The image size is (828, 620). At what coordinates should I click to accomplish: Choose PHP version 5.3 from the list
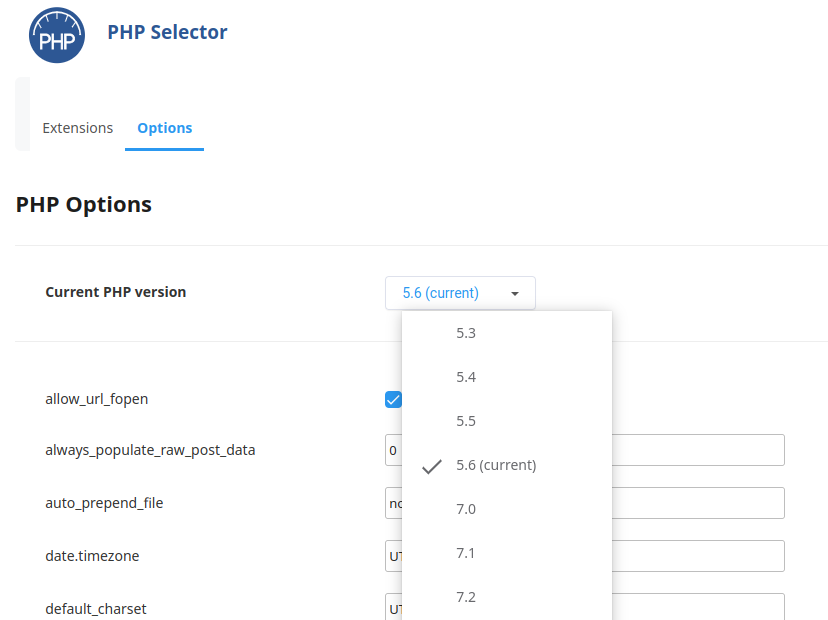466,333
